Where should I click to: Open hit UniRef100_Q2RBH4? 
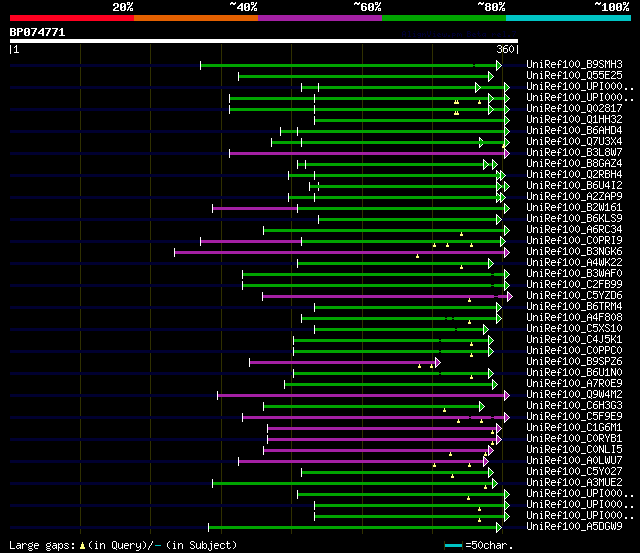point(574,174)
